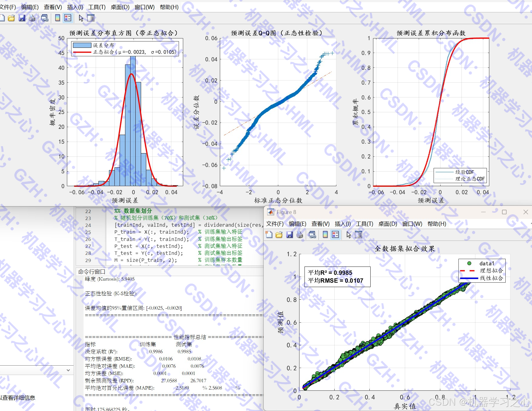Print Figure 8 using the printer icon
The image size is (532, 411).
[299, 235]
